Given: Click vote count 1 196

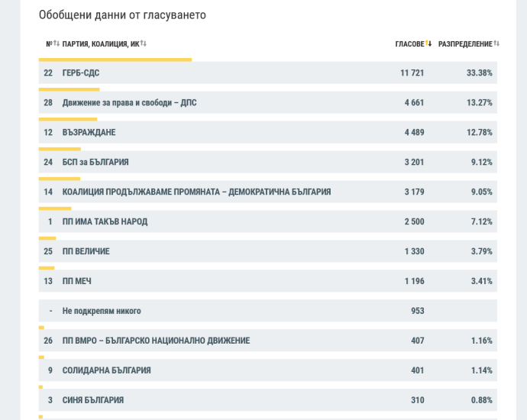Looking at the screenshot, I should 414,281.
